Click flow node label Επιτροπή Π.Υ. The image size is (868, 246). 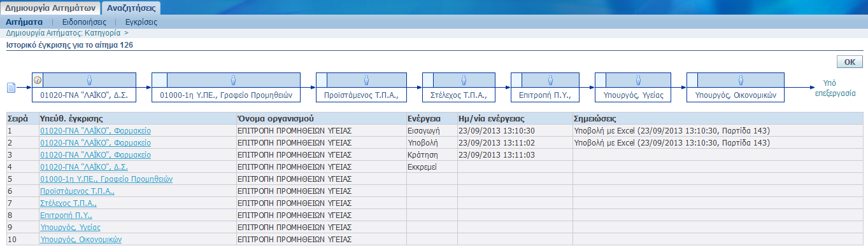(546, 95)
